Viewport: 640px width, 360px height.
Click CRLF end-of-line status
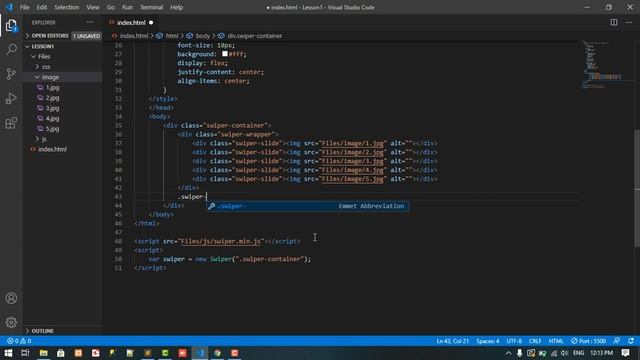535,341
